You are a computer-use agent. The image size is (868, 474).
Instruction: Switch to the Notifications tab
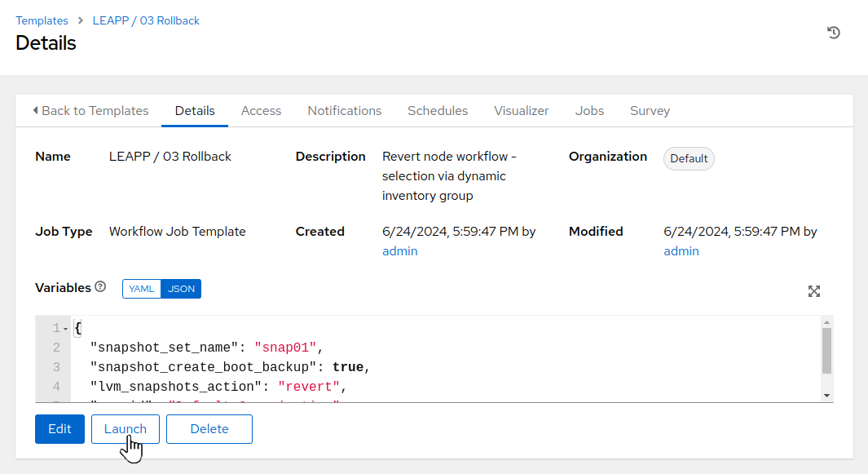[x=344, y=111]
